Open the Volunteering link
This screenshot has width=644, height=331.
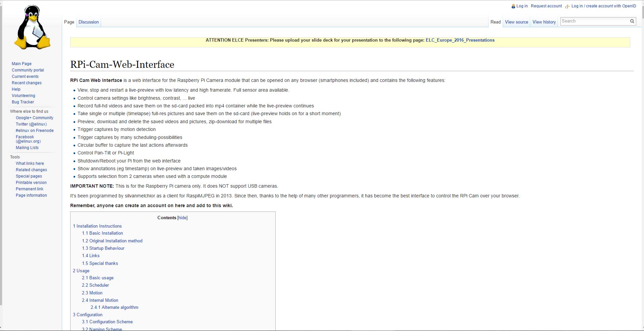pos(23,96)
